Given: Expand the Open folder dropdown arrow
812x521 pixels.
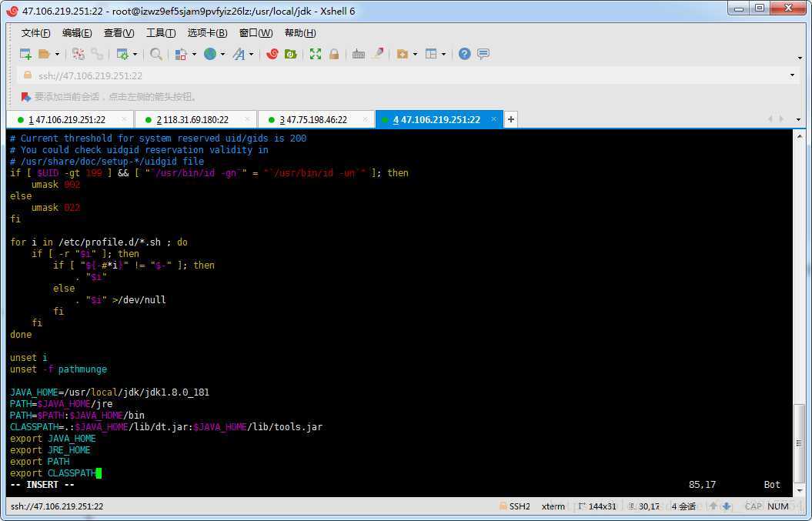Looking at the screenshot, I should 57,55.
